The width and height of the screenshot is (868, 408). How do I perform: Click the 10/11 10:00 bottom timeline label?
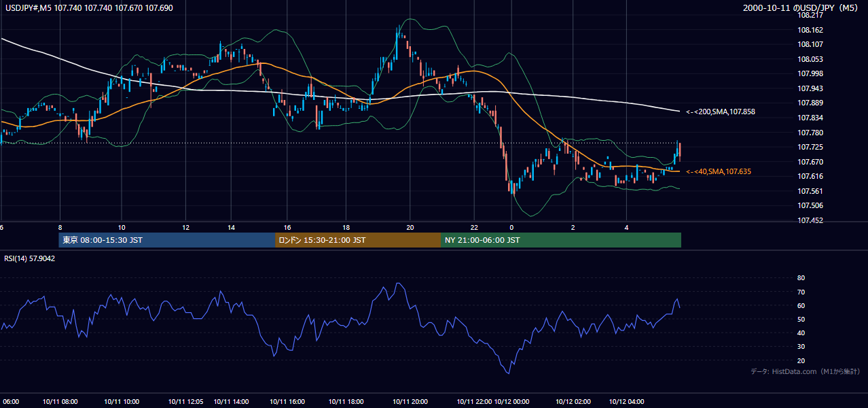(122, 401)
